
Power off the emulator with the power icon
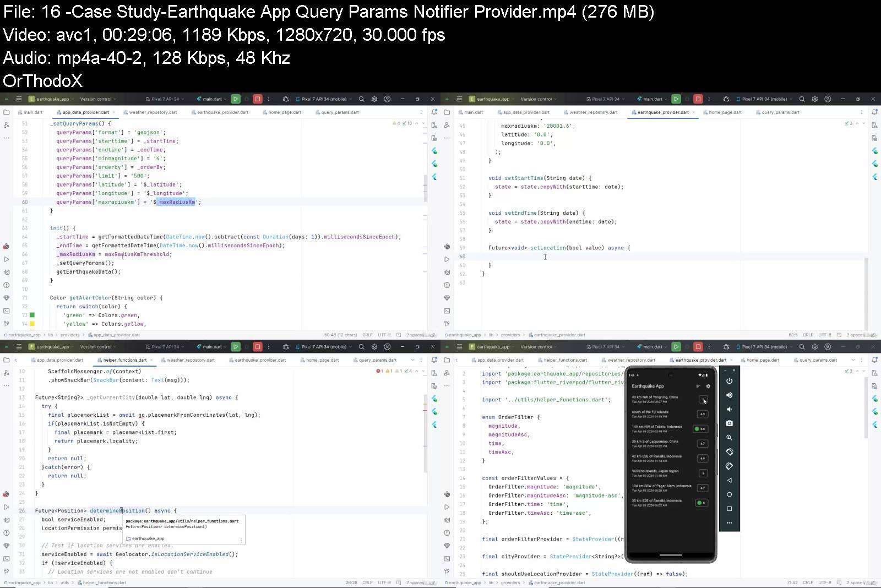(x=730, y=381)
